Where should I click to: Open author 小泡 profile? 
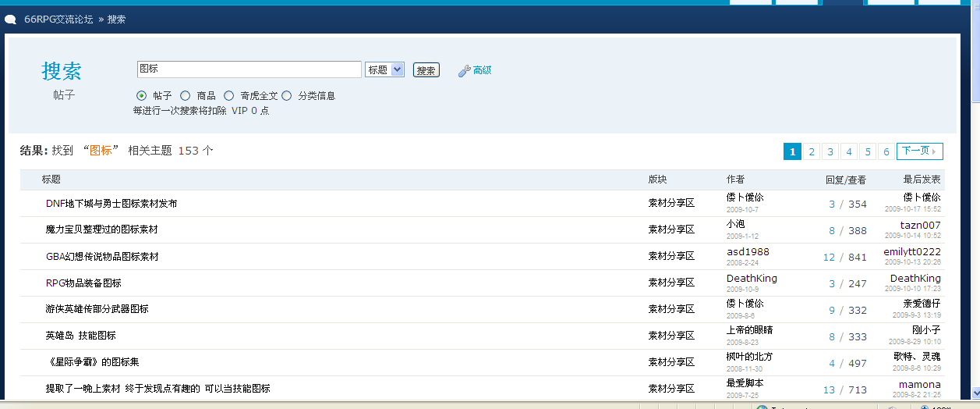tap(736, 225)
